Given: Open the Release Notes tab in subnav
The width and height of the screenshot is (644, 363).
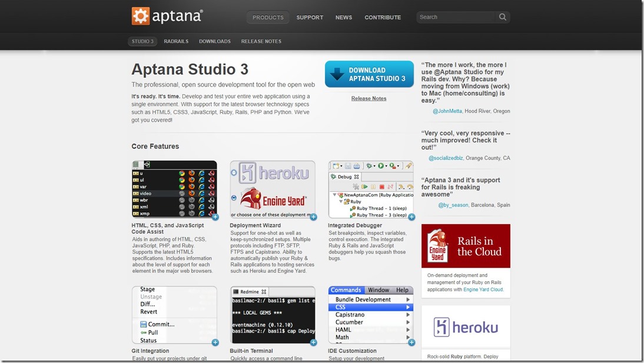Looking at the screenshot, I should click(261, 41).
